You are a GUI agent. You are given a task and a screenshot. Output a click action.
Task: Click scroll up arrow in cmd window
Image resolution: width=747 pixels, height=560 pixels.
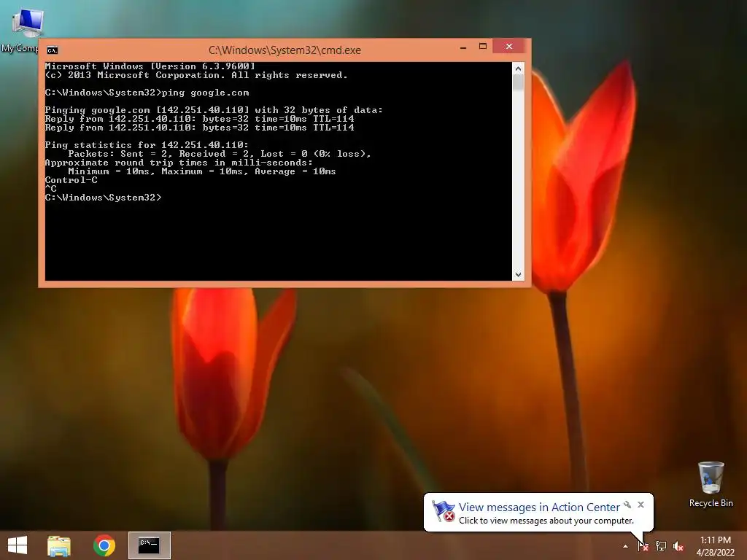pyautogui.click(x=519, y=69)
